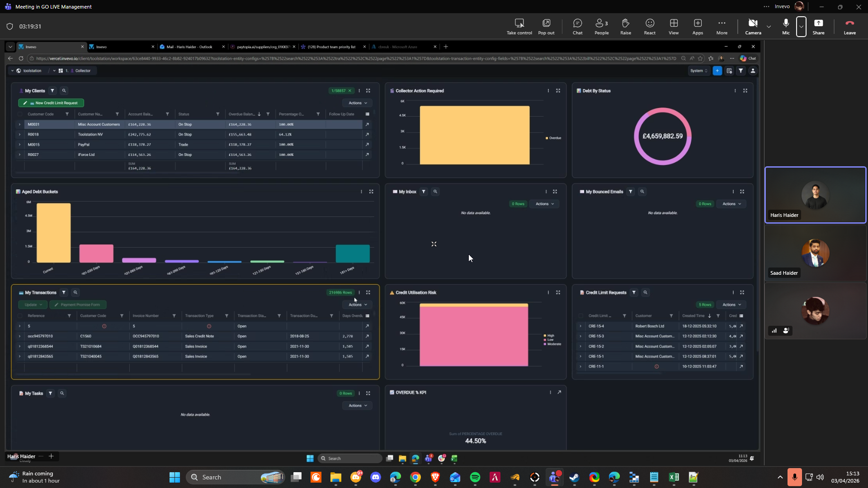Open the ellipsis menu beside Invevo name
This screenshot has width=868, height=488.
766,7
